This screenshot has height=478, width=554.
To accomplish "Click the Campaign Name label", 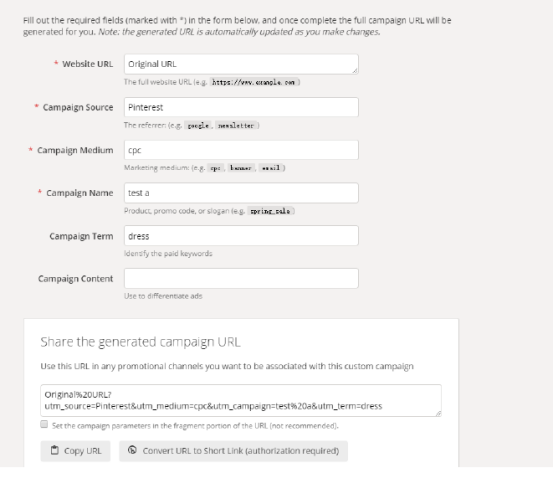I will pyautogui.click(x=80, y=193).
